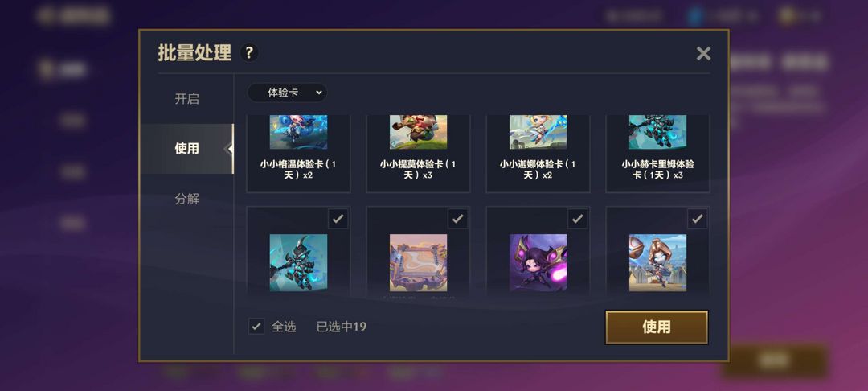Viewport: 868px width, 391px height.
Task: Open the 体验卡 category dropdown
Action: (x=287, y=93)
